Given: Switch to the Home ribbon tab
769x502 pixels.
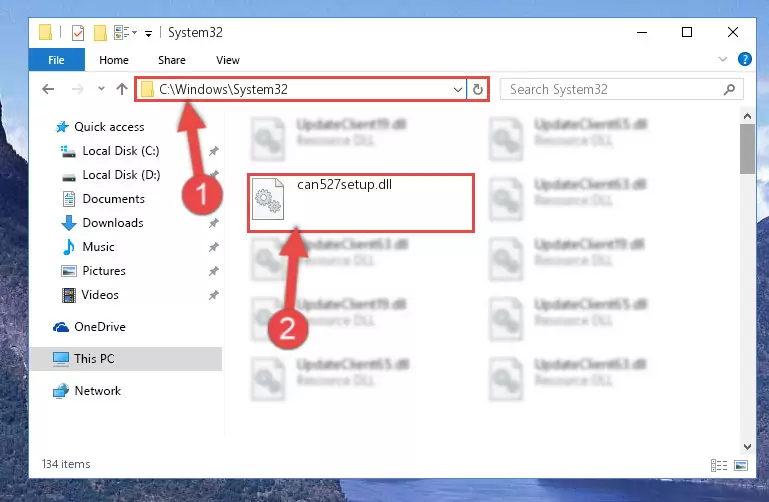Looking at the screenshot, I should click(114, 60).
